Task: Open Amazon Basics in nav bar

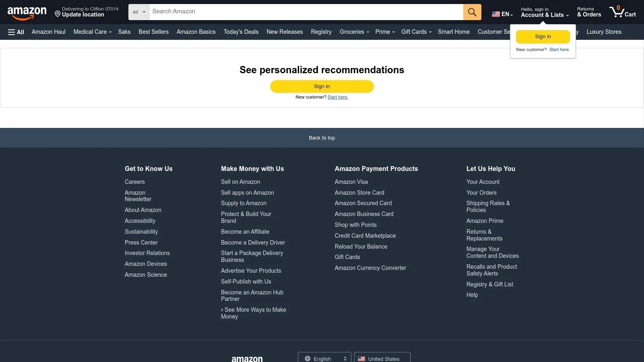Action: pos(196,32)
